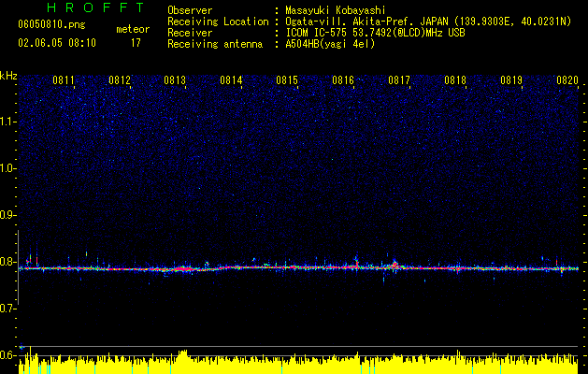This screenshot has width=588, height=374.
Task: Click the 1.0 kHz axis label
Action: (8, 168)
